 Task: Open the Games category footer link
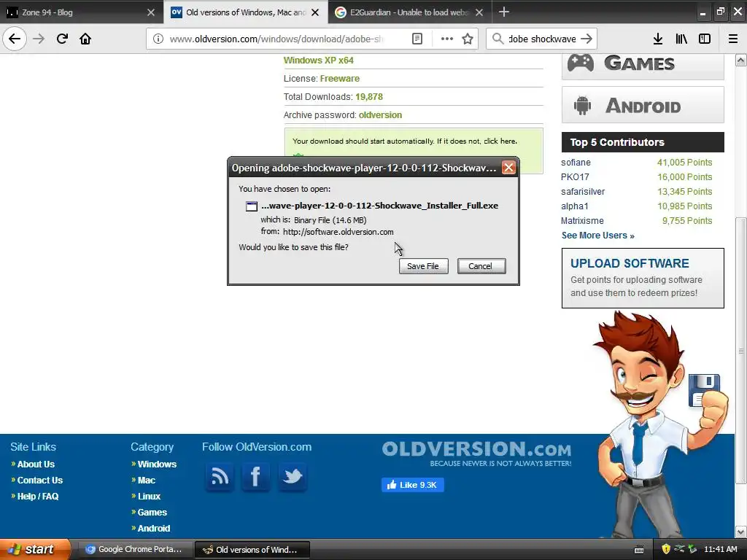(152, 513)
